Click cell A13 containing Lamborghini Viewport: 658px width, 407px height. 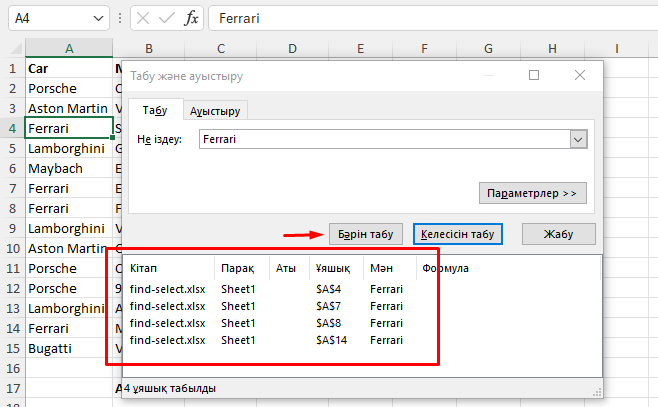coord(69,309)
